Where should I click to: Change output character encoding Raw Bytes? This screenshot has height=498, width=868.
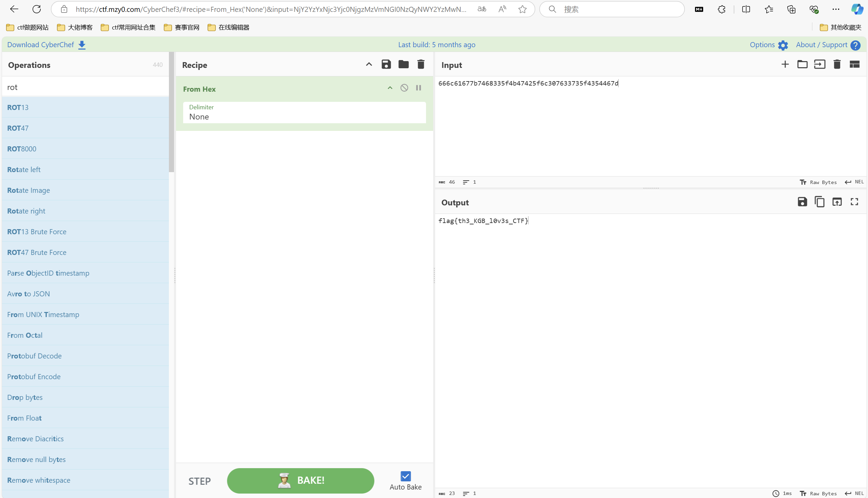818,494
